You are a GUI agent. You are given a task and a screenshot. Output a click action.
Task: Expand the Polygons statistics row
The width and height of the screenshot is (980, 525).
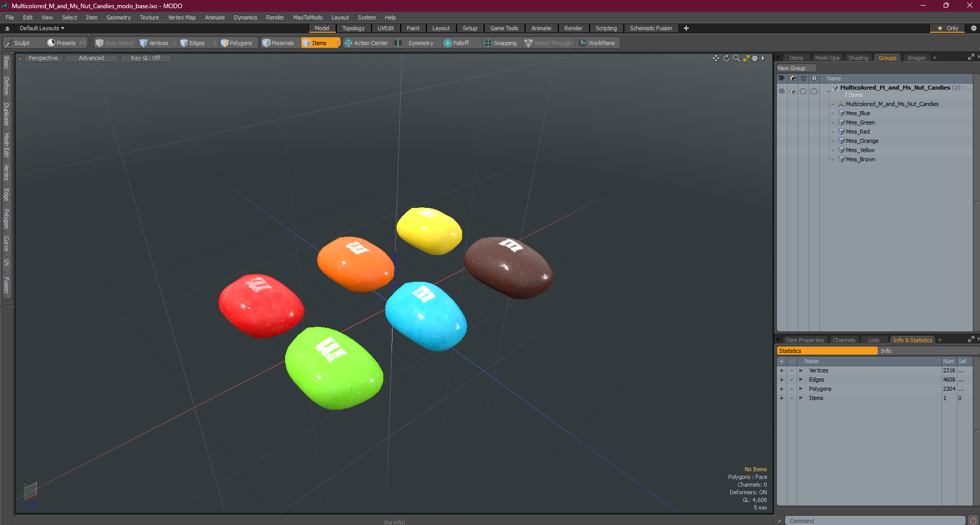[801, 389]
